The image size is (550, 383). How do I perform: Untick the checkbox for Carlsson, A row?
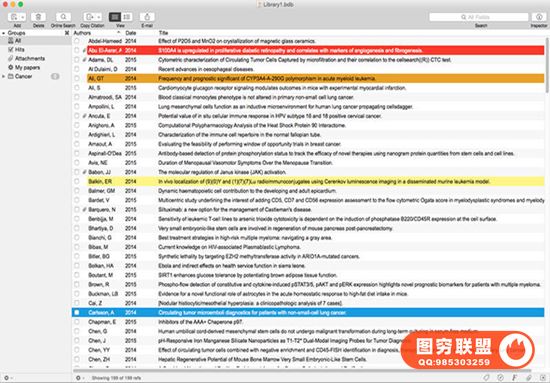76,313
